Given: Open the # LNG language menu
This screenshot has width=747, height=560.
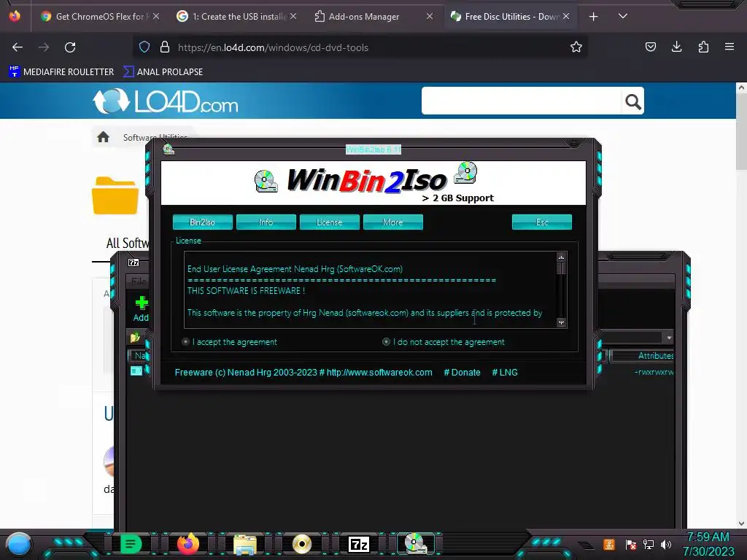Looking at the screenshot, I should tap(505, 373).
